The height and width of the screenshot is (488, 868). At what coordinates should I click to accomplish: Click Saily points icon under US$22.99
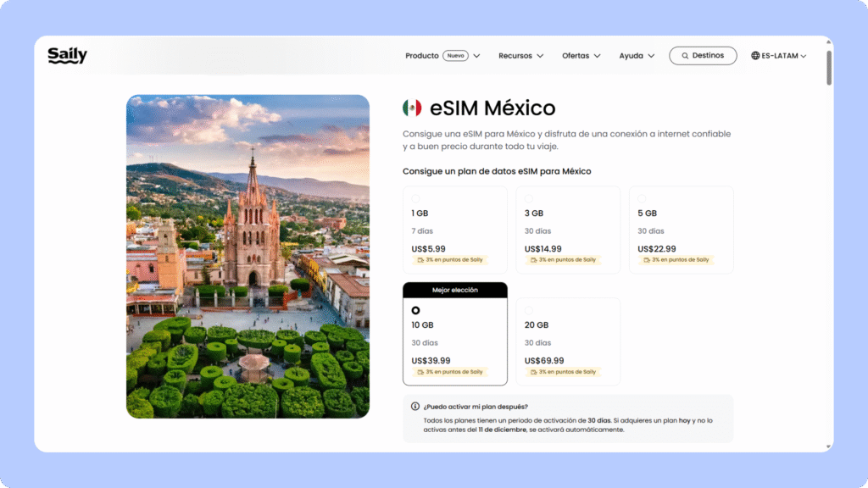click(646, 260)
